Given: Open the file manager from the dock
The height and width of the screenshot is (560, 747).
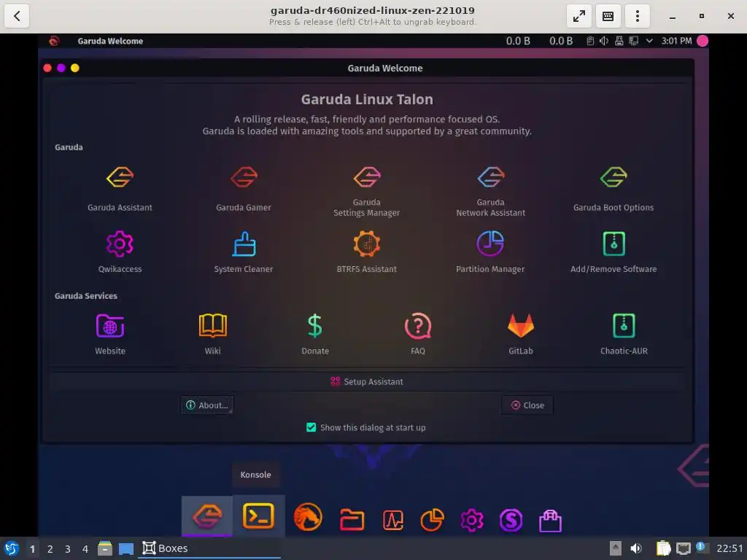Looking at the screenshot, I should (x=352, y=519).
